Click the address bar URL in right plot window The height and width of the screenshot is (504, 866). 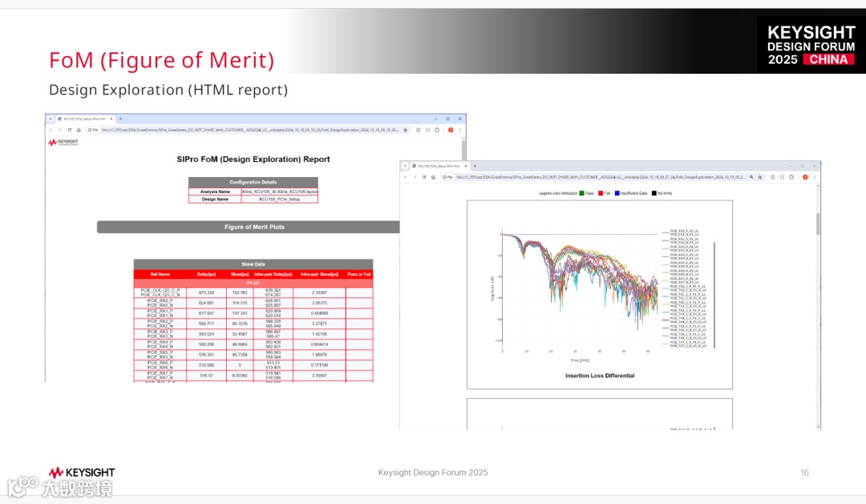click(601, 177)
